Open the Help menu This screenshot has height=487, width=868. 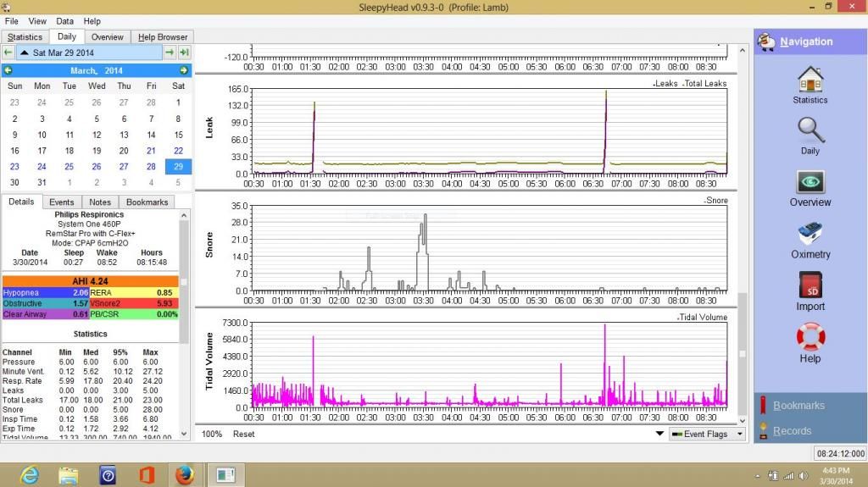point(92,21)
